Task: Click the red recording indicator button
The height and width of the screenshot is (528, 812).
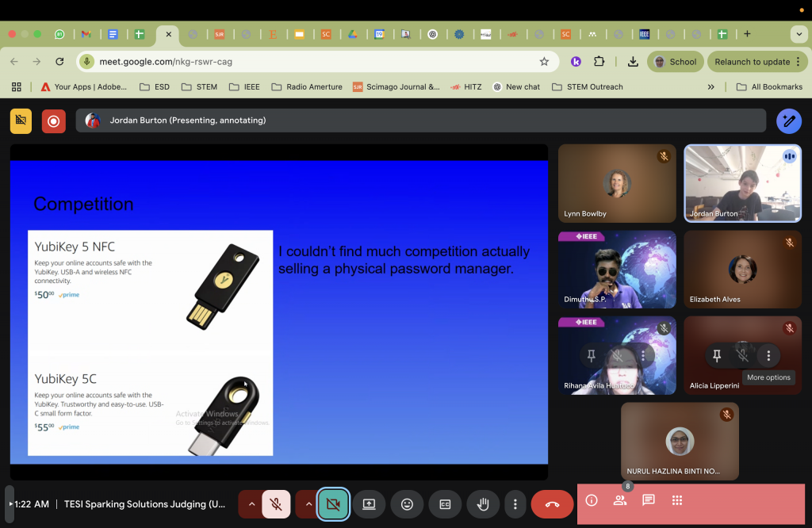Action: coord(53,121)
